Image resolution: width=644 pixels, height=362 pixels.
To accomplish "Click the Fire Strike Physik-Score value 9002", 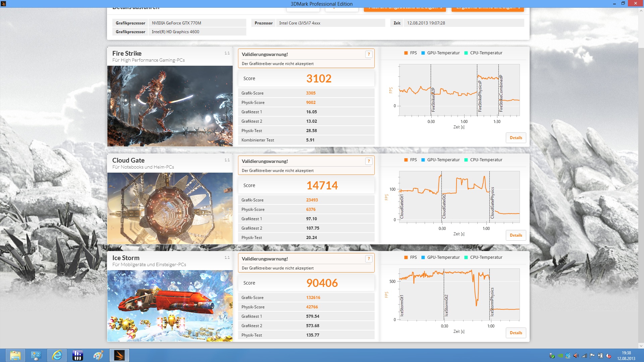I will [x=311, y=103].
